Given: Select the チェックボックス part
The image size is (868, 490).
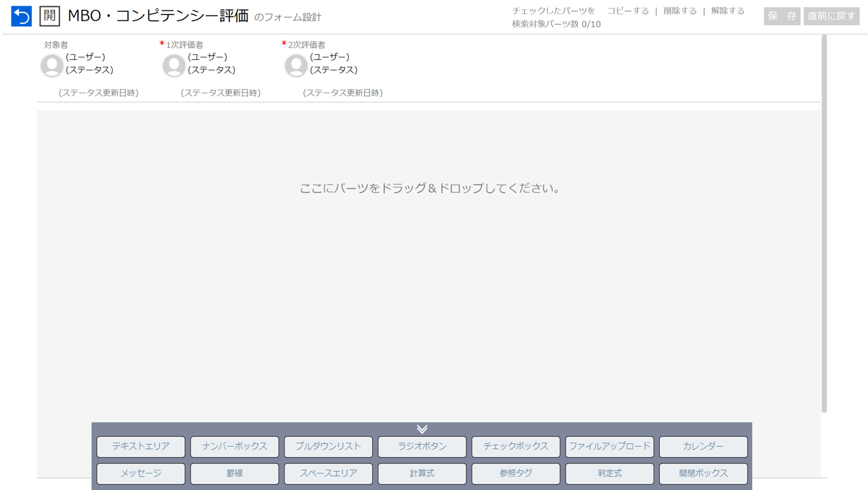Looking at the screenshot, I should click(516, 447).
